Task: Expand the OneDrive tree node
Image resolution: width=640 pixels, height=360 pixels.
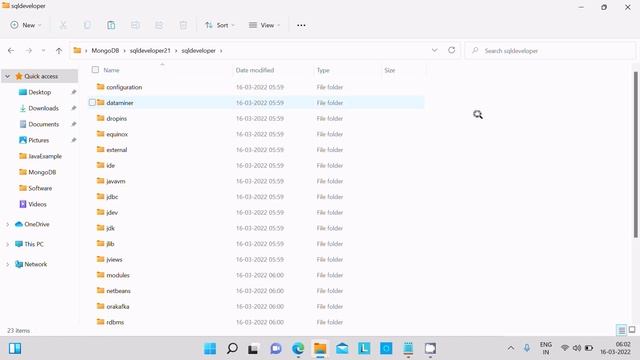Action: pos(7,224)
